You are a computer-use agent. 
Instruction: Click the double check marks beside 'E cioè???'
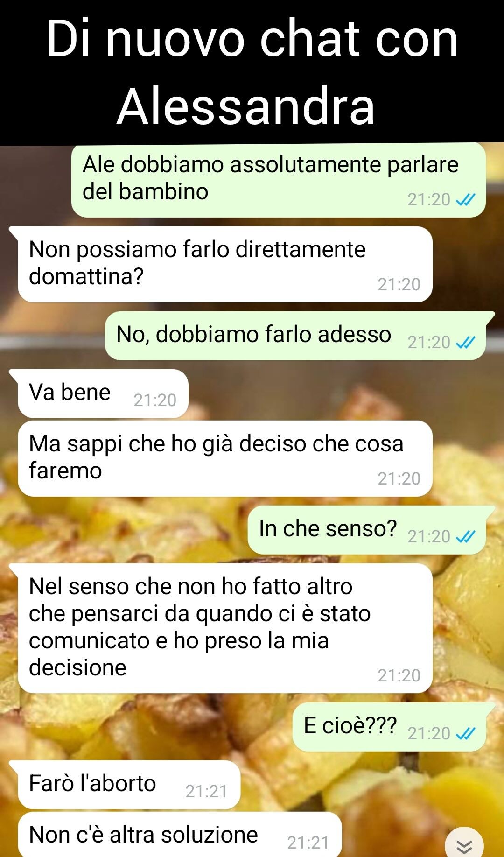click(465, 734)
